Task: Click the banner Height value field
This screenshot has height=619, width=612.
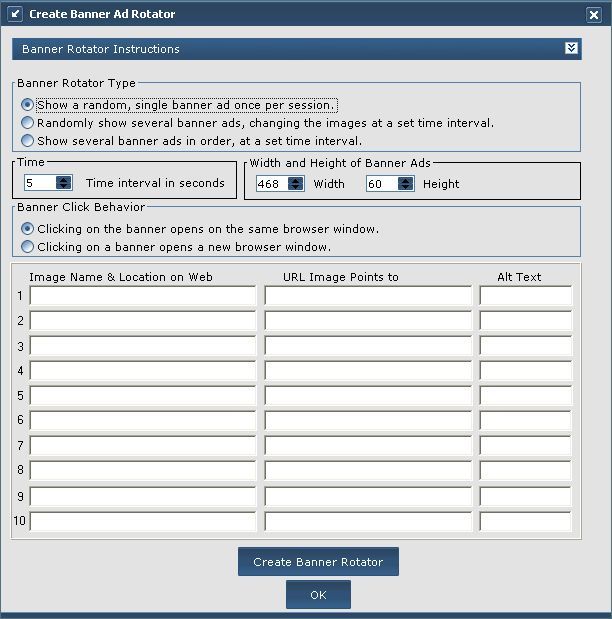Action: pyautogui.click(x=380, y=183)
